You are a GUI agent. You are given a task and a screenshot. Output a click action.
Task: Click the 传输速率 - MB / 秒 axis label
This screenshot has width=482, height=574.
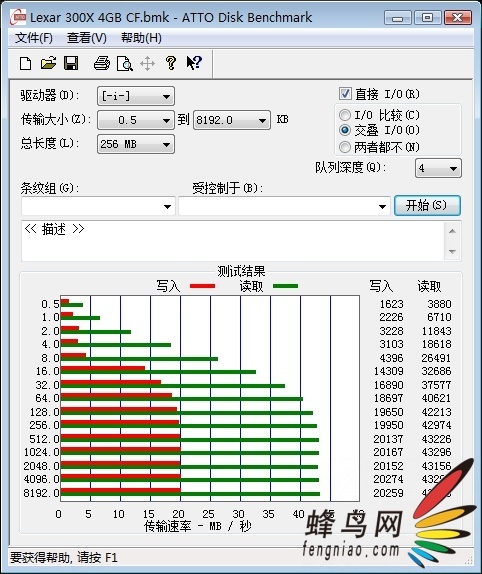(198, 526)
